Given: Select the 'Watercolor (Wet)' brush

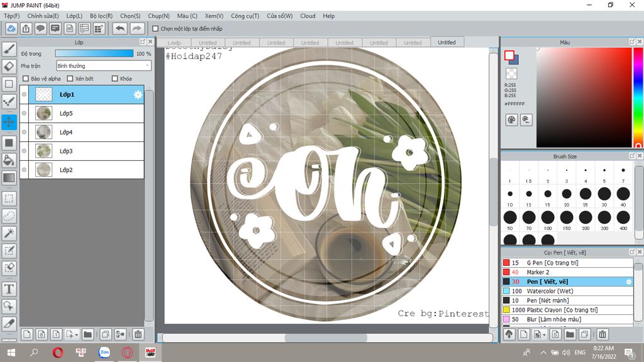Looking at the screenshot, I should 568,291.
